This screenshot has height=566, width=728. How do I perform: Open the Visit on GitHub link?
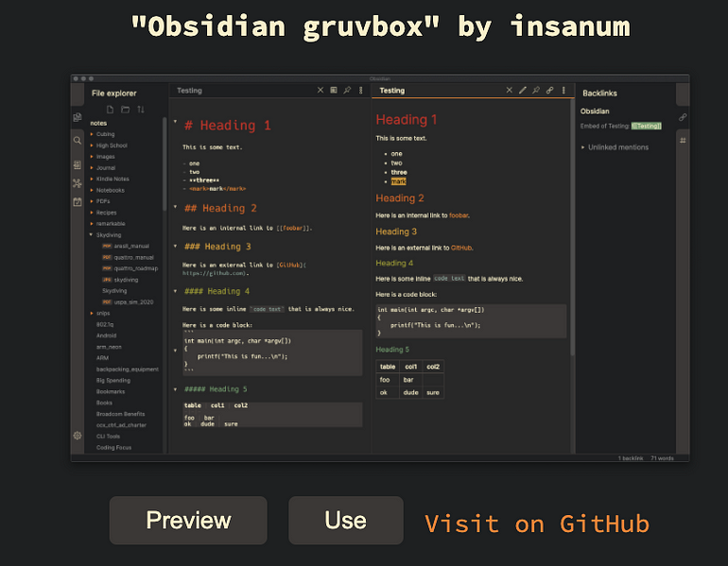(536, 523)
